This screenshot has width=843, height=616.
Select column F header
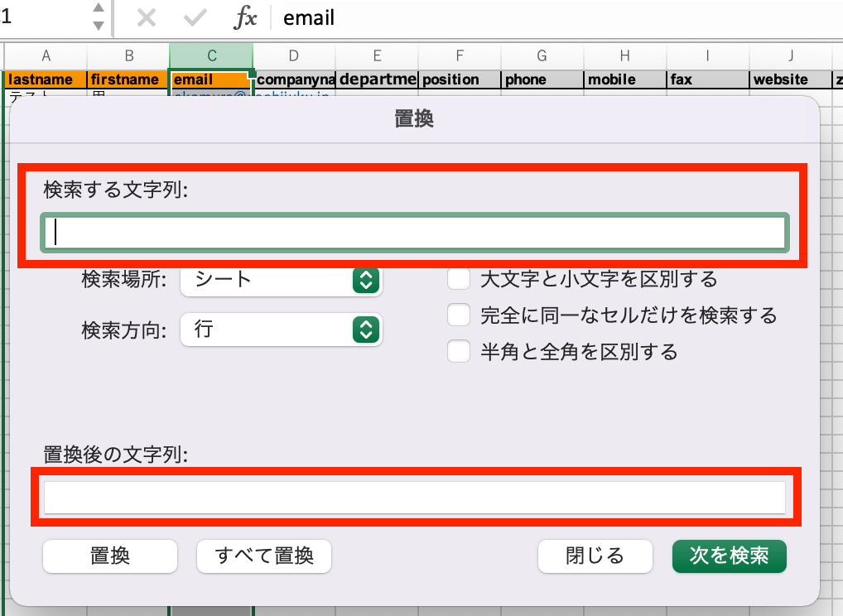click(x=460, y=55)
